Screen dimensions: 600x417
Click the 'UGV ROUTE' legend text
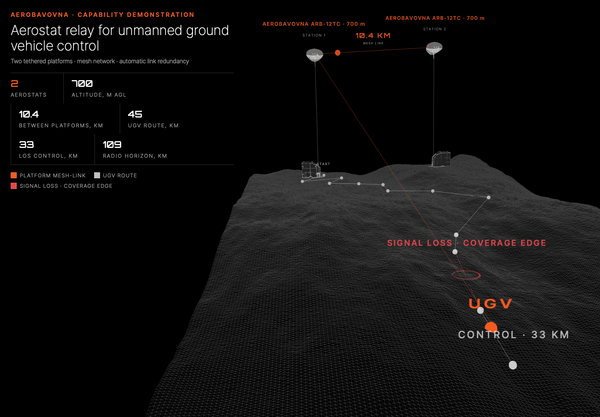[120, 175]
